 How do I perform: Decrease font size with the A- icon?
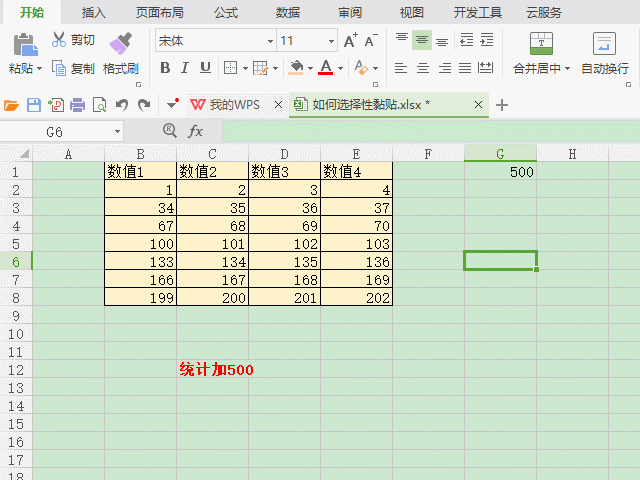(x=371, y=40)
